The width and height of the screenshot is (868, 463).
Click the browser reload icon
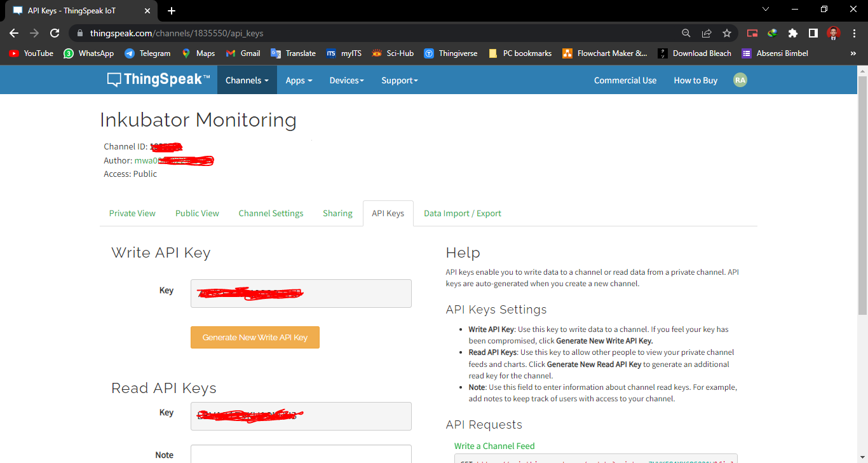[x=55, y=33]
